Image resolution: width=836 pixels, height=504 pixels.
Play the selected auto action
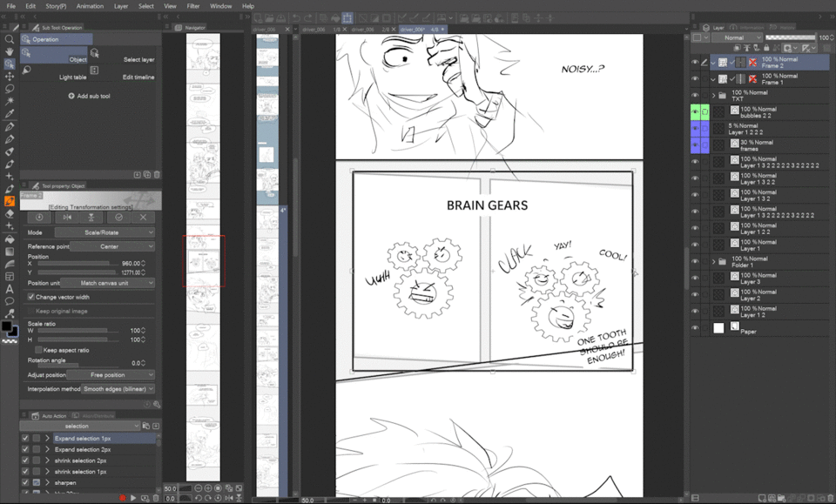133,498
